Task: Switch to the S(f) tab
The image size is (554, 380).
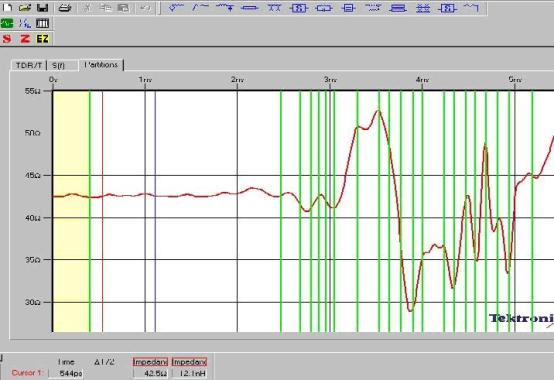Action: pyautogui.click(x=59, y=65)
